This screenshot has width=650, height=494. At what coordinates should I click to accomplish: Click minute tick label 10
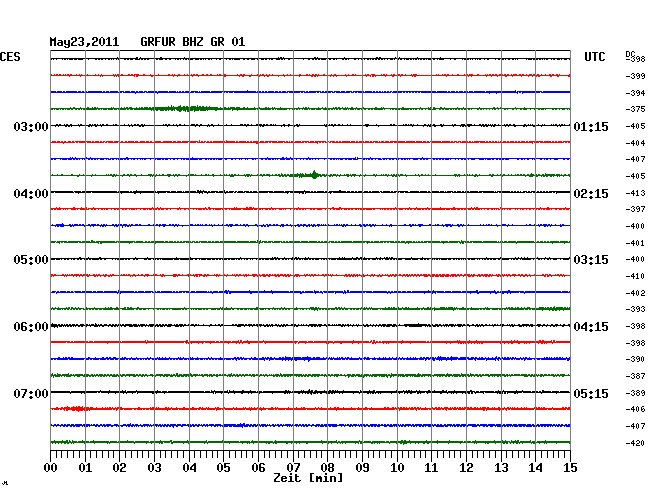(397, 468)
